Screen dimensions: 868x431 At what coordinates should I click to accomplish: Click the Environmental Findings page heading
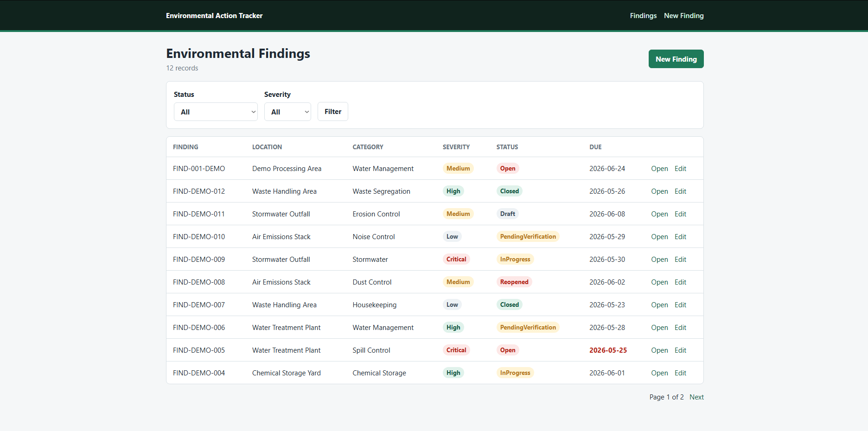238,54
